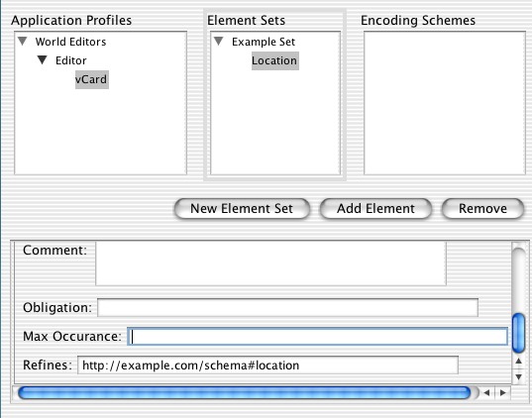Click the vertical scrollbar down arrow

(x=518, y=376)
